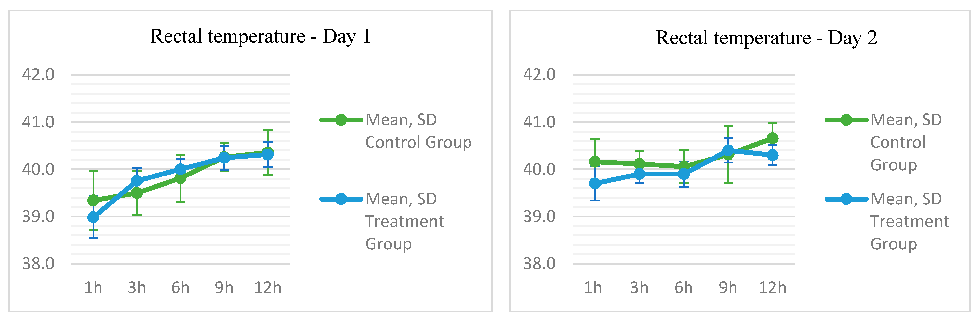980x325 pixels.
Task: Select Day 1 blue treatment point at 3h
Action: 137,181
